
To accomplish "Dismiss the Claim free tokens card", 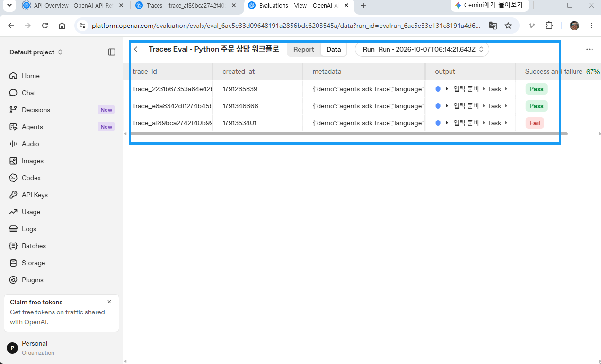I will pyautogui.click(x=109, y=302).
